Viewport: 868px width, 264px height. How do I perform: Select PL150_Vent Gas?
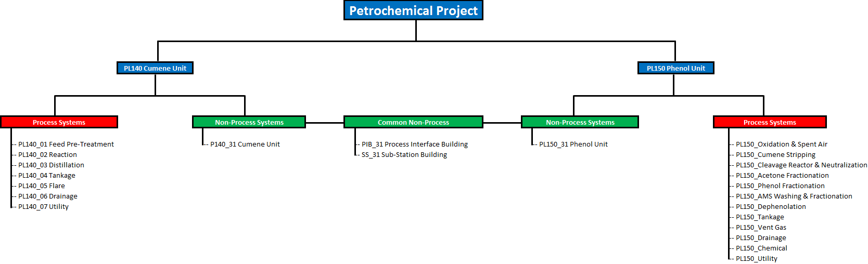[761, 228]
